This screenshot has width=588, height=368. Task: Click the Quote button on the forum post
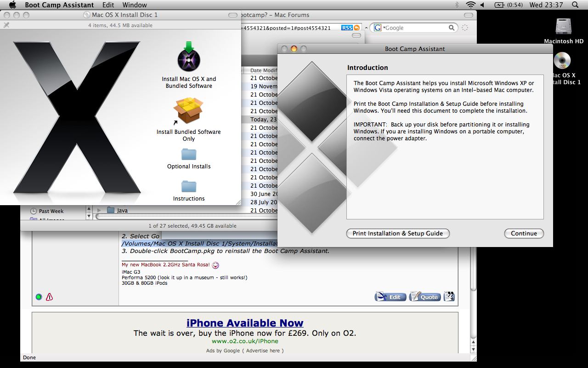point(425,296)
